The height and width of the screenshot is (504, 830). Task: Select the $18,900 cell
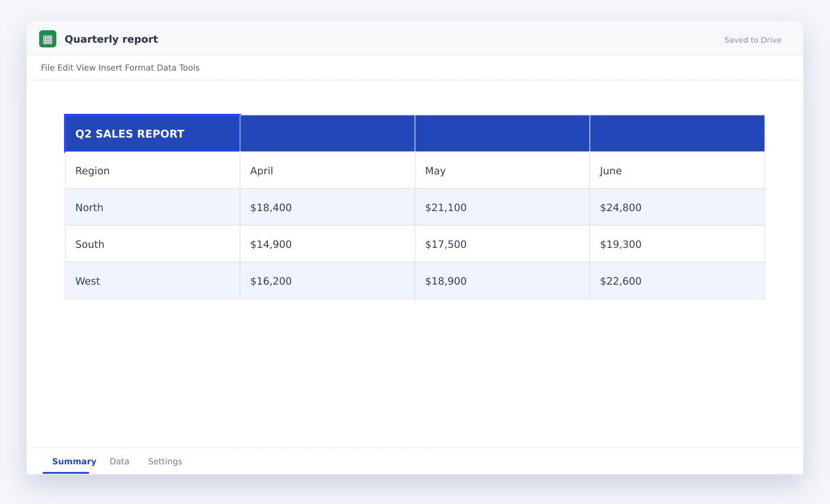point(502,281)
